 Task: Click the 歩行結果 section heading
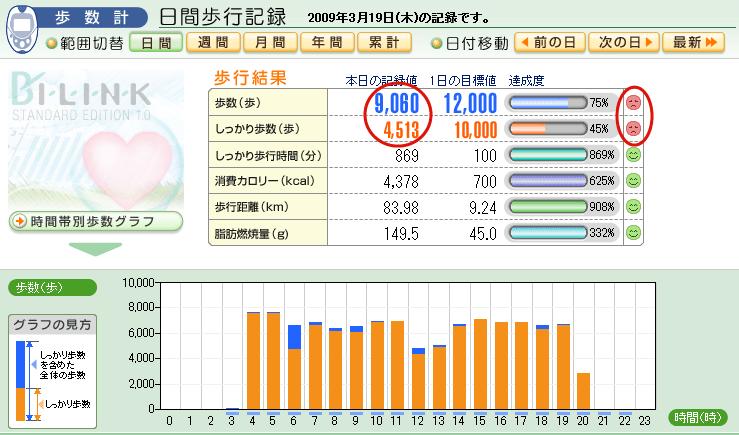[250, 78]
